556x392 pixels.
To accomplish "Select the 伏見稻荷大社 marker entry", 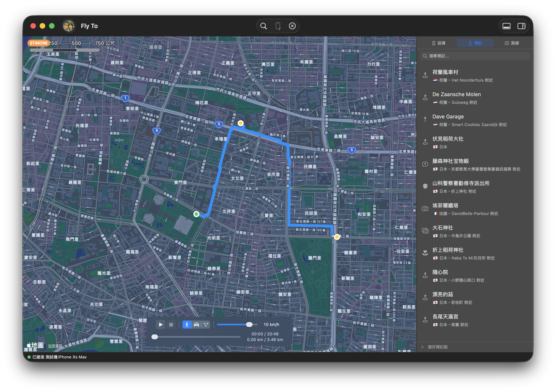I will tap(475, 142).
